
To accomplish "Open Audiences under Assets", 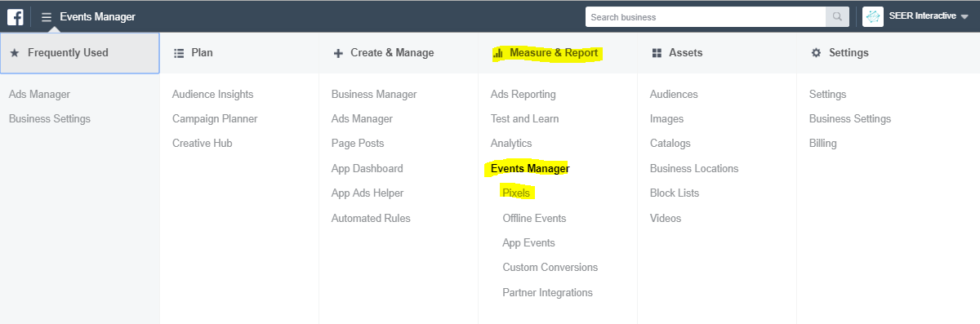I will [x=674, y=94].
